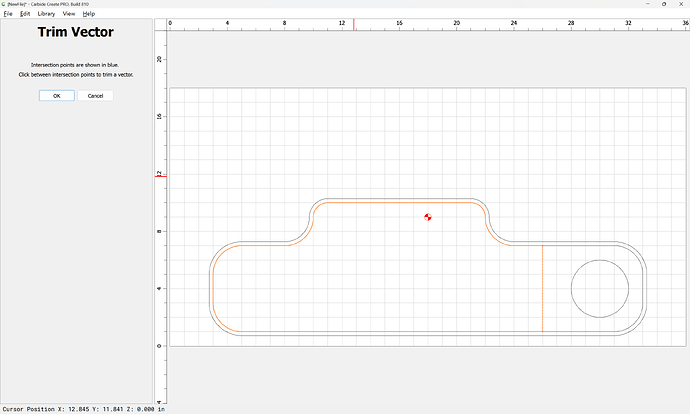Open the View menu
The width and height of the screenshot is (690, 414).
pos(69,14)
